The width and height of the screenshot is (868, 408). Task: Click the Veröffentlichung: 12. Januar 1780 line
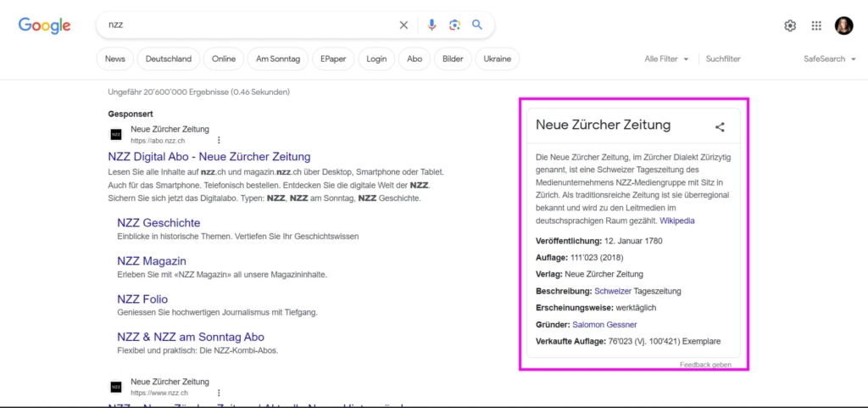point(599,241)
